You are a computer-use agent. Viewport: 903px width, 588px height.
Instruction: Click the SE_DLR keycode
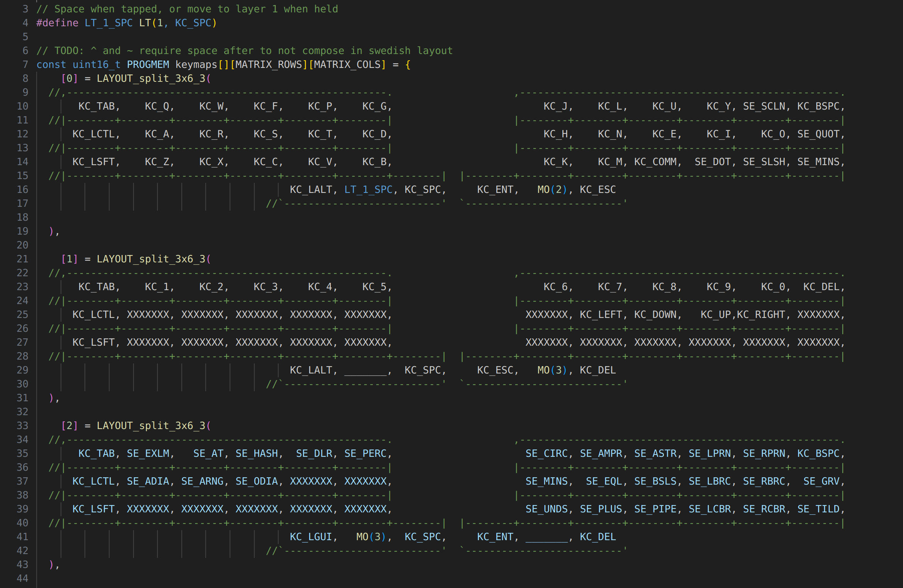314,453
